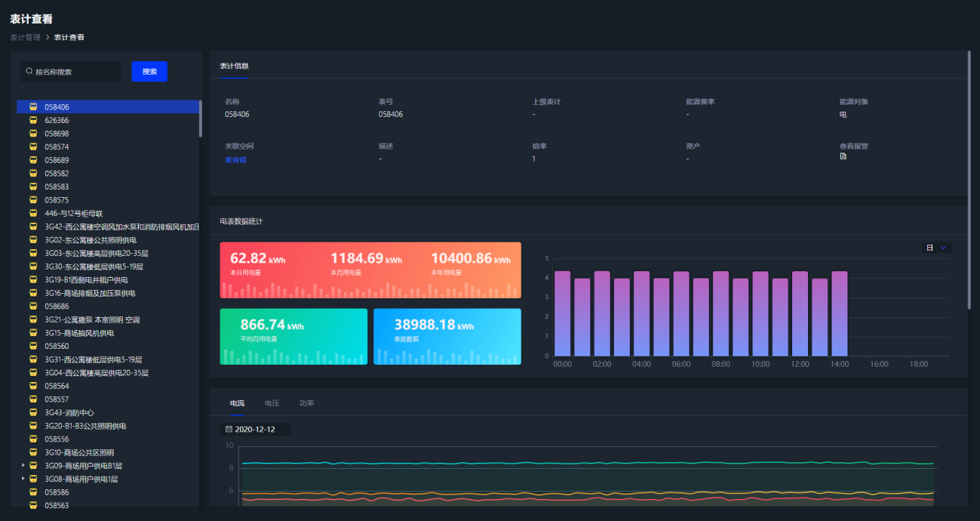The height and width of the screenshot is (521, 980).
Task: Go to 表计管理 in the breadcrumb
Action: pyautogui.click(x=25, y=37)
